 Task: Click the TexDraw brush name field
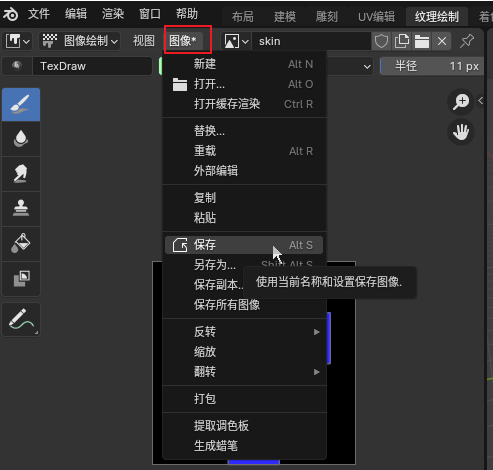[92, 66]
